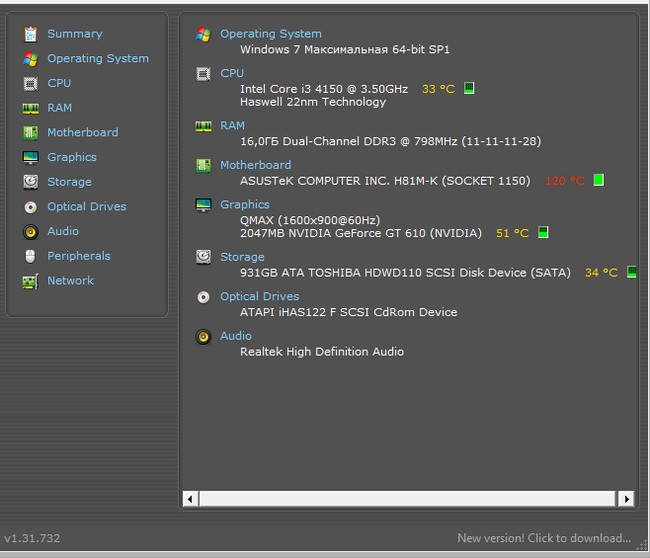Click the GPU temperature indicator square
Image resolution: width=650 pixels, height=558 pixels.
pos(543,233)
